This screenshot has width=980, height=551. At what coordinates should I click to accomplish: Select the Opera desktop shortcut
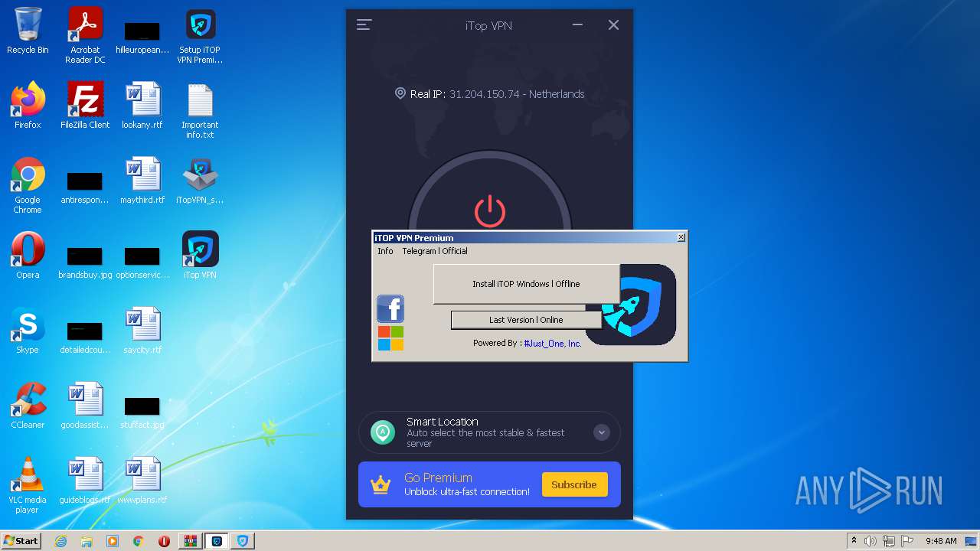(x=28, y=256)
